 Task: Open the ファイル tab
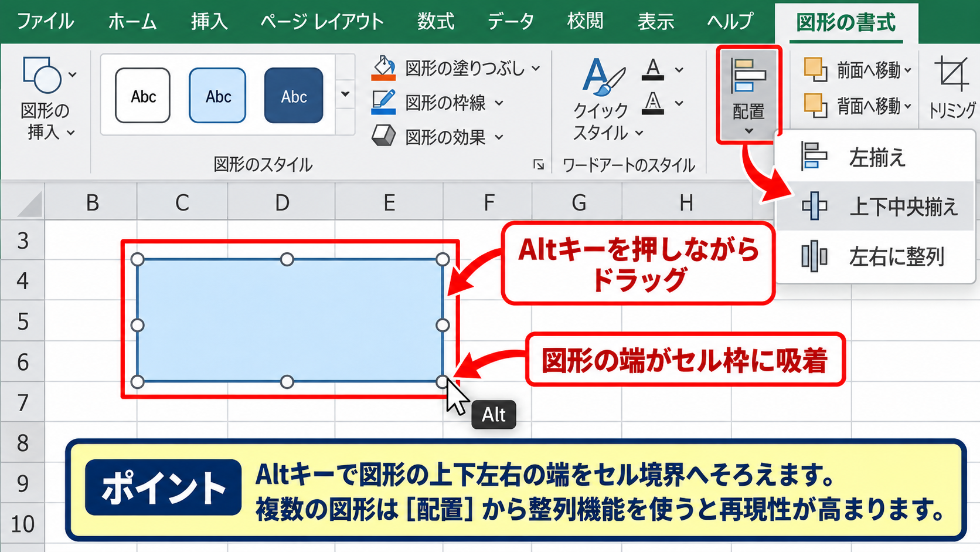point(45,22)
